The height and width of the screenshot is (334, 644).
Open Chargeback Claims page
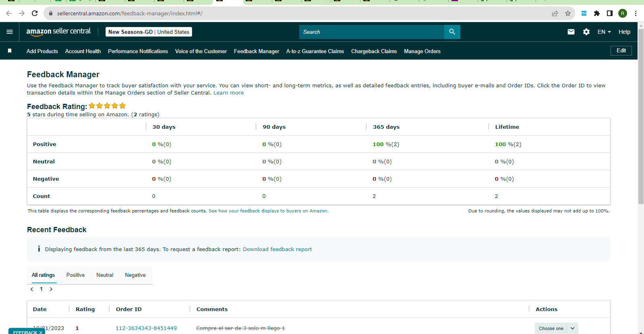[x=374, y=51]
